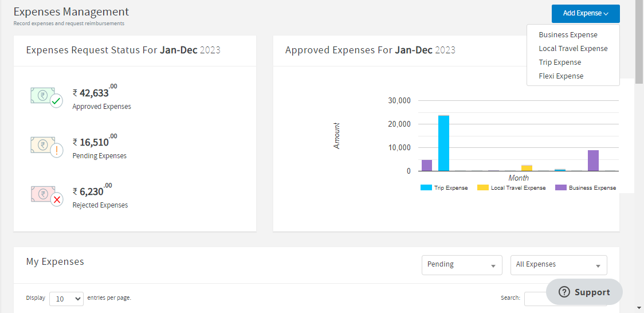This screenshot has height=313, width=644.
Task: Open the entries per page selector
Action: 66,299
